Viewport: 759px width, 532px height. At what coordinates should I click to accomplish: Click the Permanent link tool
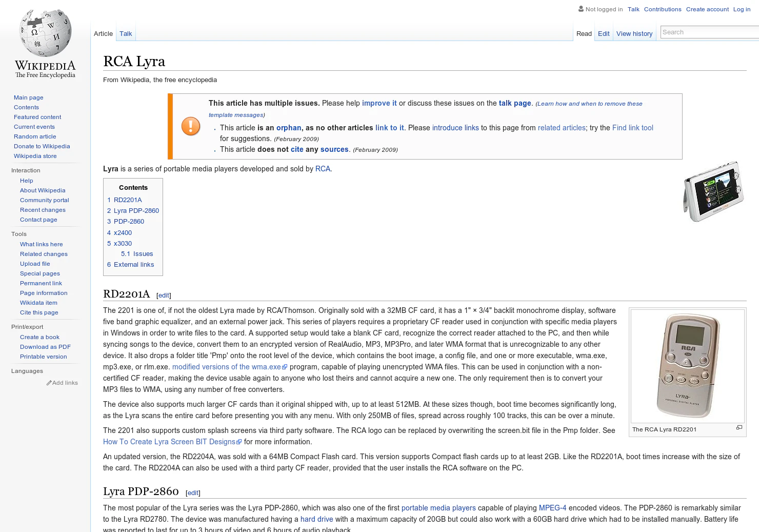pos(41,283)
